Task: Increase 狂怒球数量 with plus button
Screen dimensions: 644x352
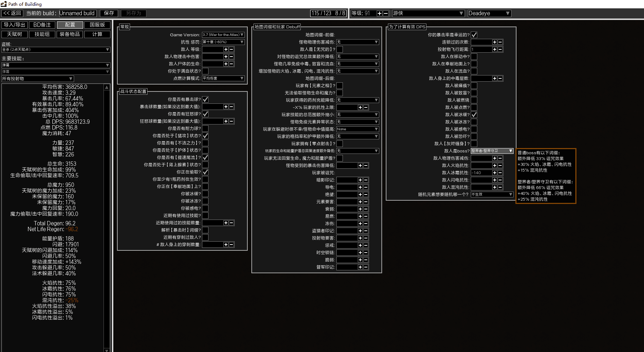Action: pyautogui.click(x=226, y=121)
